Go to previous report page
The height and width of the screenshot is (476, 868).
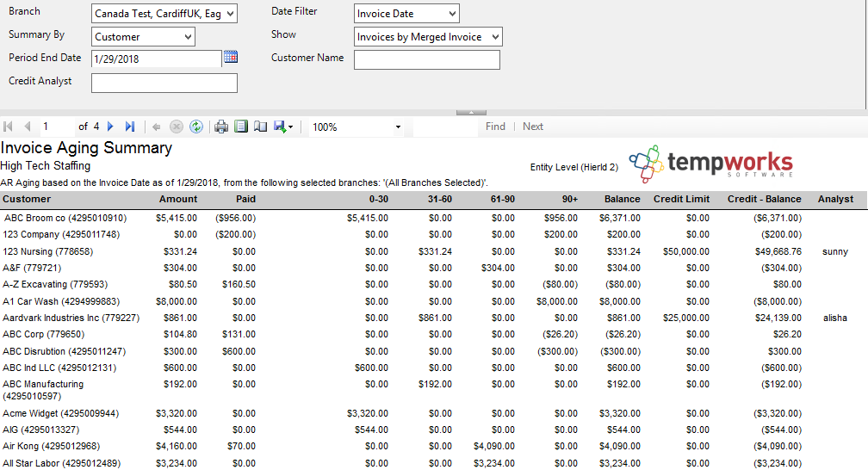[x=28, y=127]
